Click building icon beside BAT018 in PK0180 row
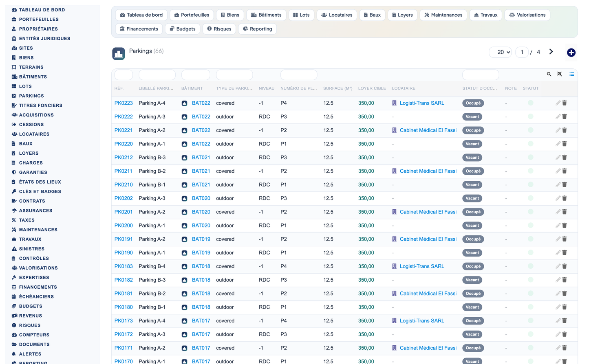Screen dimensions: 589x364 [184, 307]
